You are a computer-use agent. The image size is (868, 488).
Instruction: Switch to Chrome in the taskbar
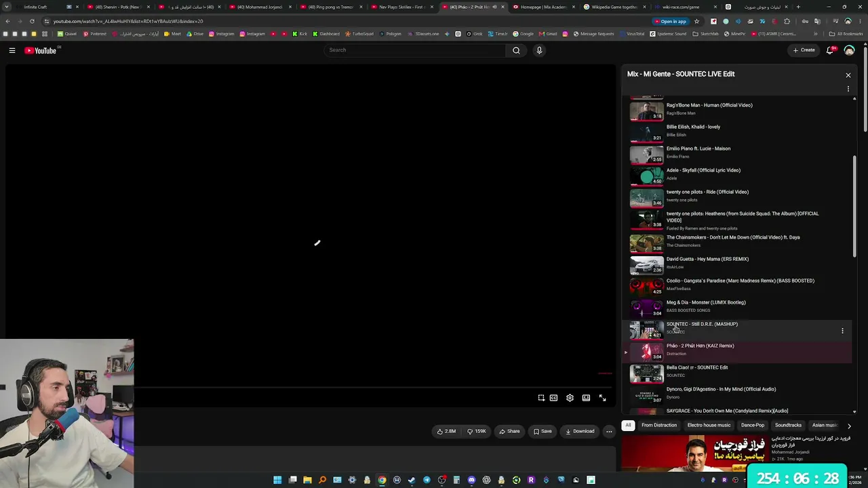(382, 480)
